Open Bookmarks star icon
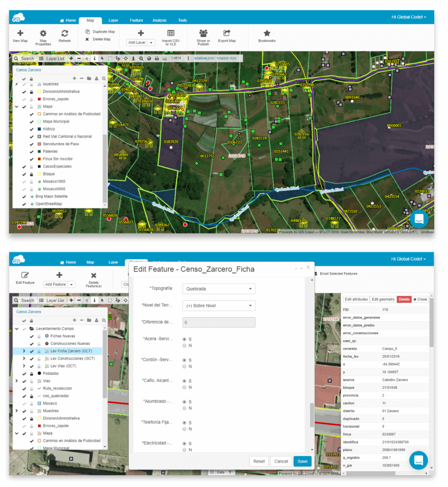The width and height of the screenshot is (448, 487). (267, 33)
